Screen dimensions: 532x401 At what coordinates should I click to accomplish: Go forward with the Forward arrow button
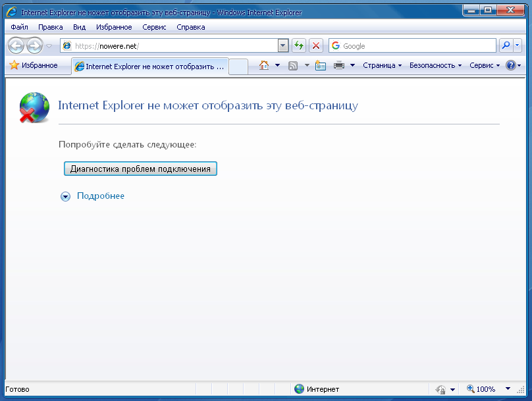35,45
